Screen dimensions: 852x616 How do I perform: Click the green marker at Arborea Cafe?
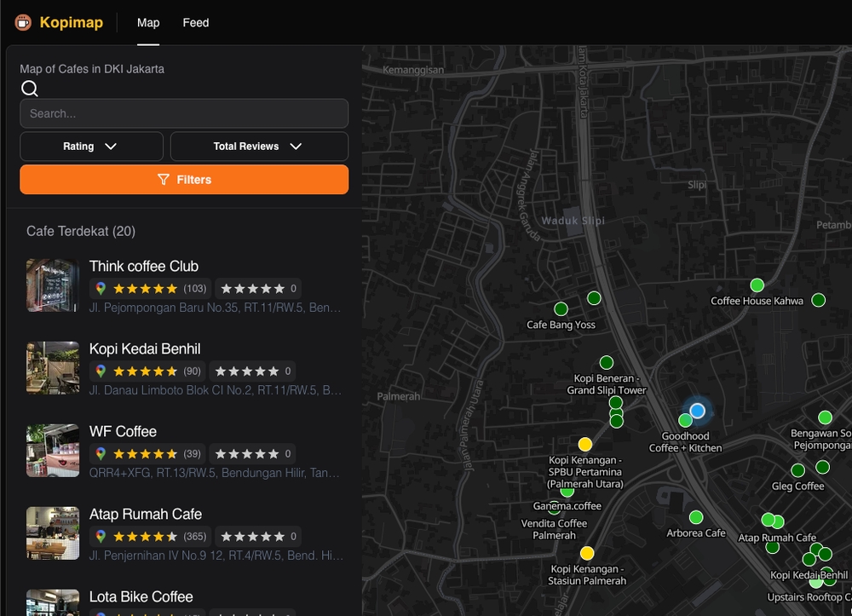point(696,516)
